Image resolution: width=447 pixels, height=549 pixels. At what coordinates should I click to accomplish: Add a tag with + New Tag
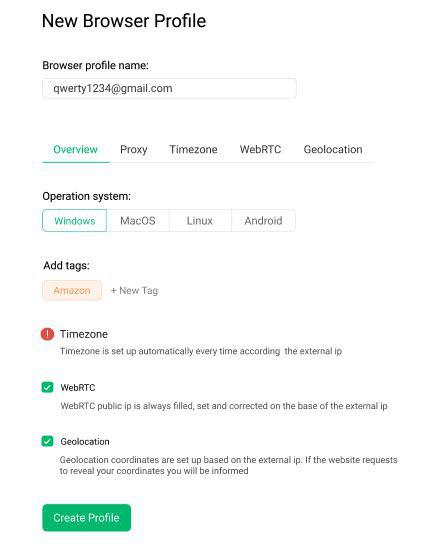(x=134, y=291)
